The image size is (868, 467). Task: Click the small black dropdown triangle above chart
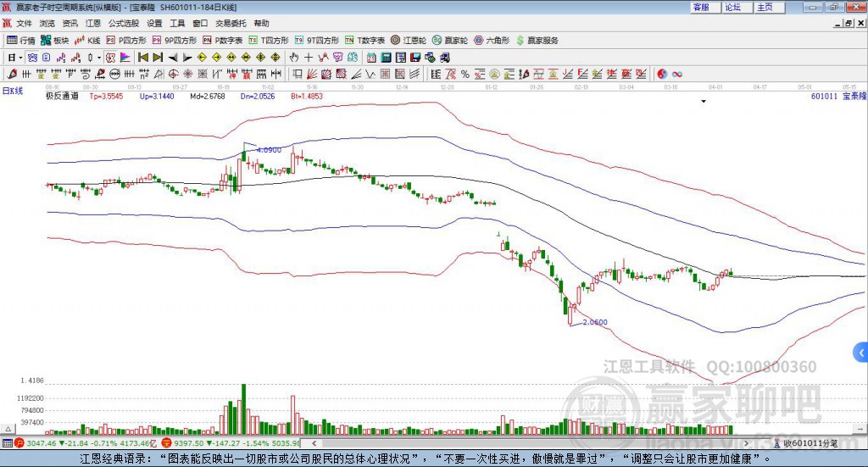click(704, 102)
